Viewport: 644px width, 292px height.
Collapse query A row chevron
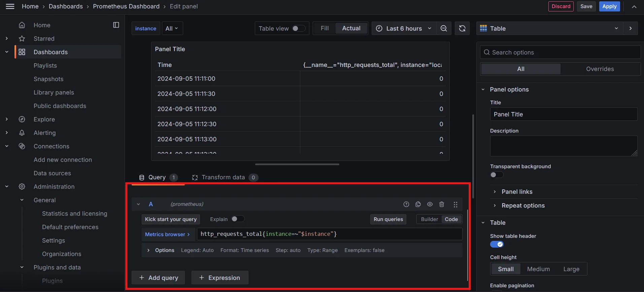138,204
